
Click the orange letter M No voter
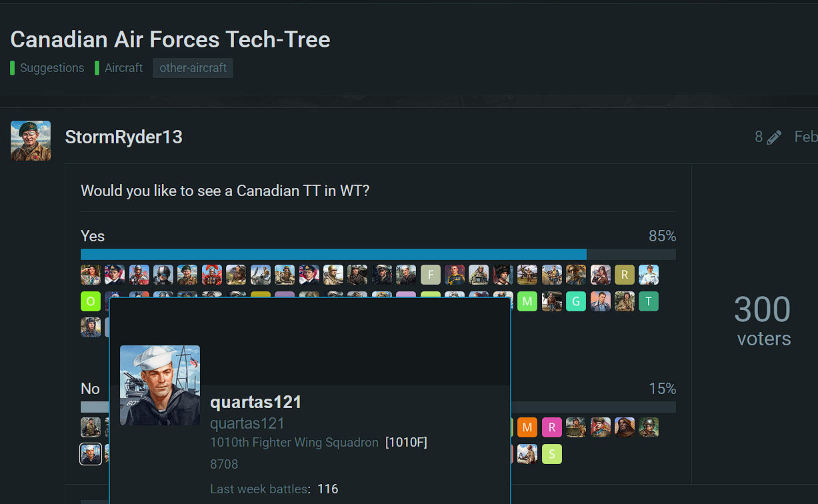click(x=527, y=427)
